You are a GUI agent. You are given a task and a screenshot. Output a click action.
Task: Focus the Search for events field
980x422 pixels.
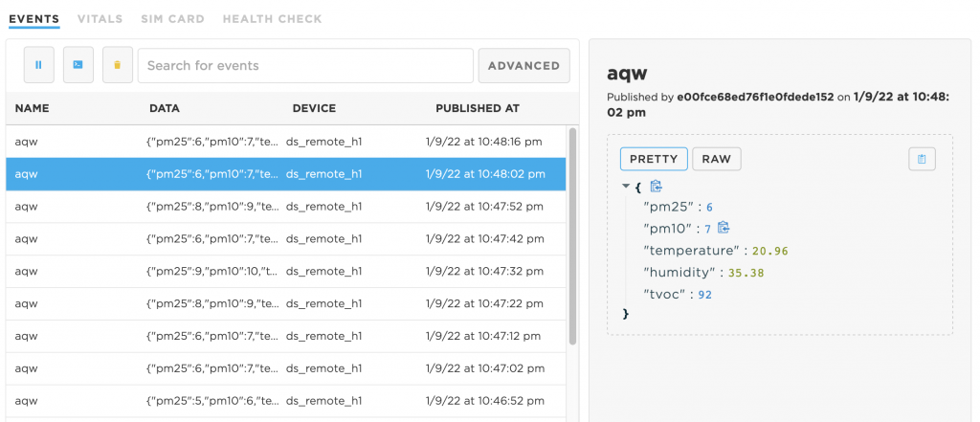pos(305,66)
